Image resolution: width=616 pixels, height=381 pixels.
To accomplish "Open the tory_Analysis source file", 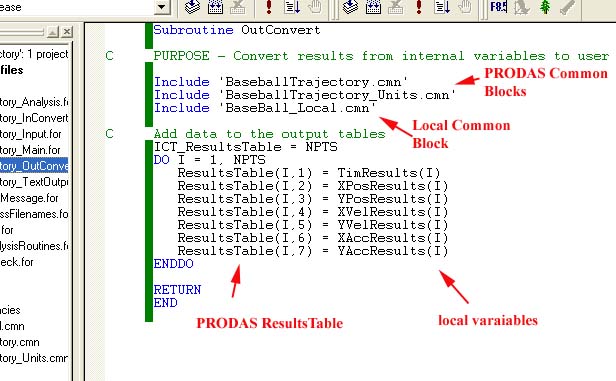I will (x=34, y=102).
